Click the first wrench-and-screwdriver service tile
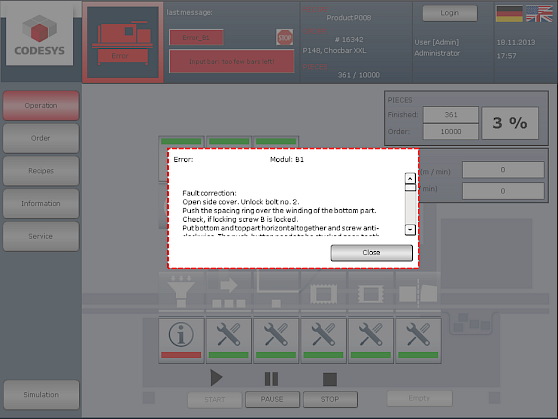 [228, 341]
